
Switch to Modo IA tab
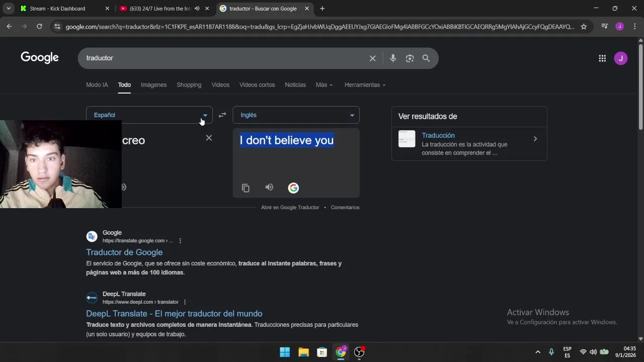(97, 85)
